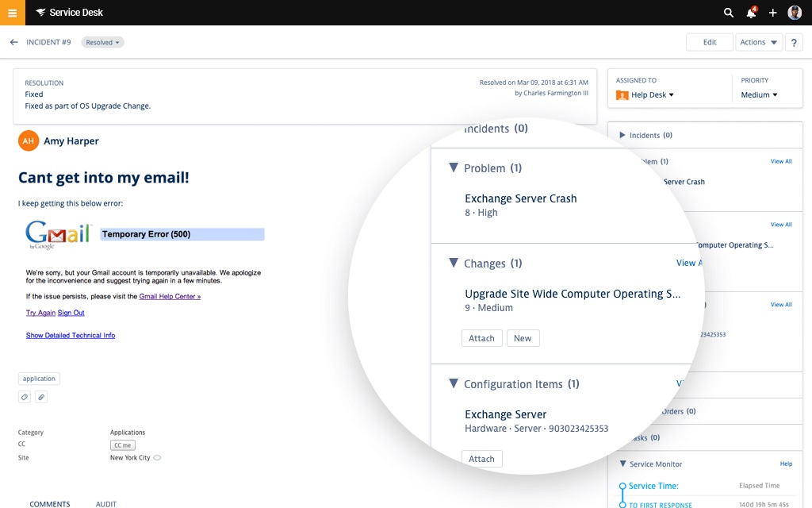Open the question mark help button
812x508 pixels.
pyautogui.click(x=794, y=43)
